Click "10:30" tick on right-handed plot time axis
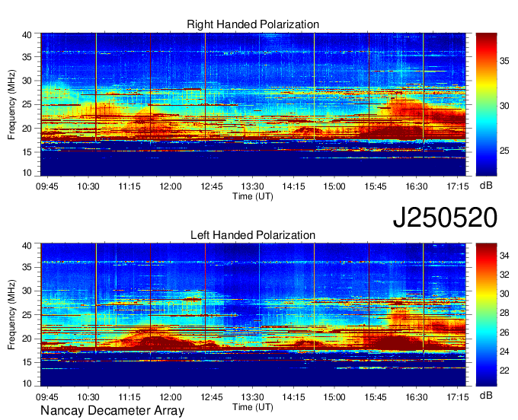This screenshot has height=420, width=518. [88, 186]
